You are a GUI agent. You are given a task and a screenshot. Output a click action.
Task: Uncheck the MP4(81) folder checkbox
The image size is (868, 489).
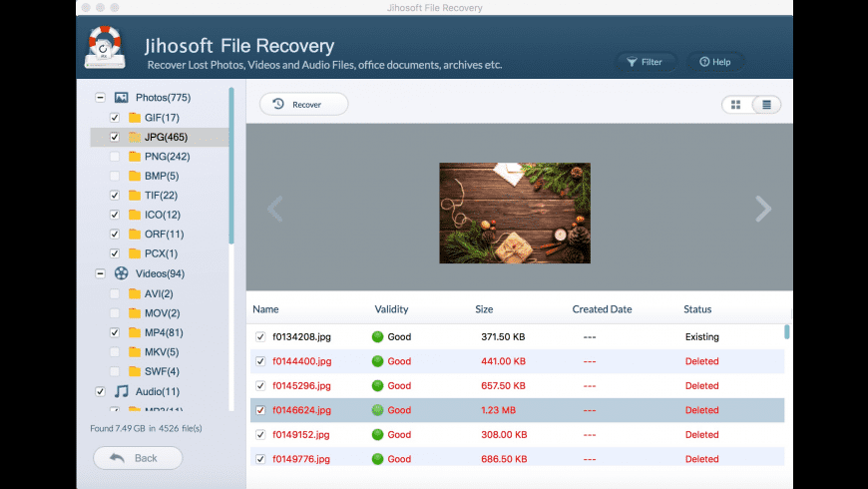click(x=115, y=332)
